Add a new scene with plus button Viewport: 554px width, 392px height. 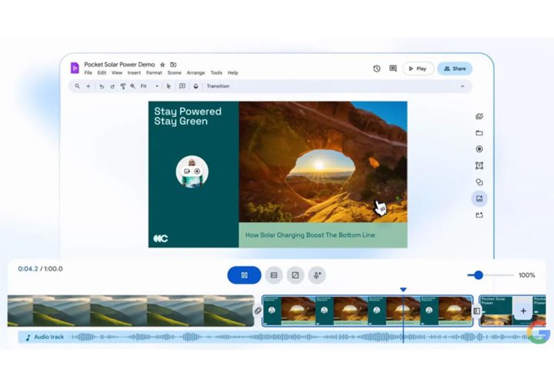[x=523, y=311]
